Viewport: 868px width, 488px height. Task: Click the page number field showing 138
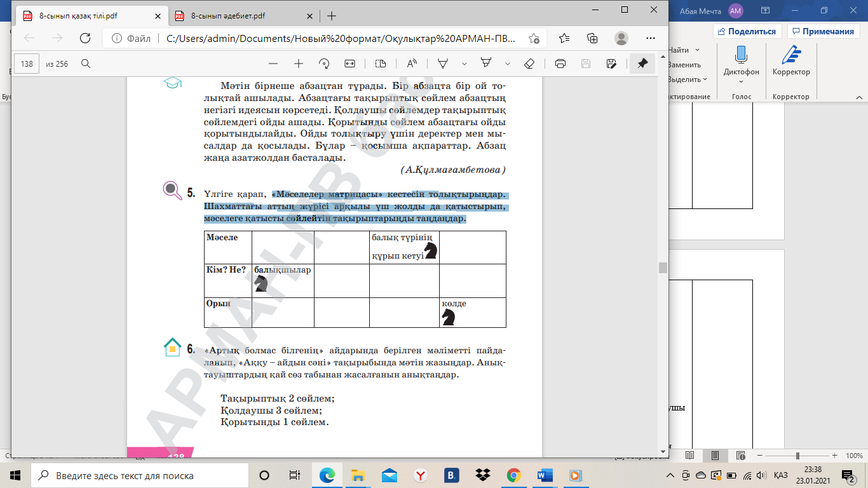point(27,64)
